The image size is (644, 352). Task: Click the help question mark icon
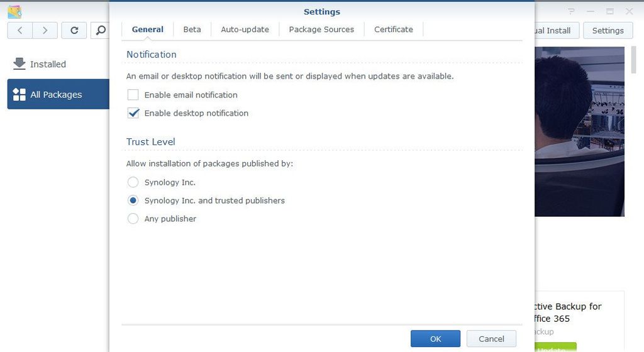pos(571,11)
